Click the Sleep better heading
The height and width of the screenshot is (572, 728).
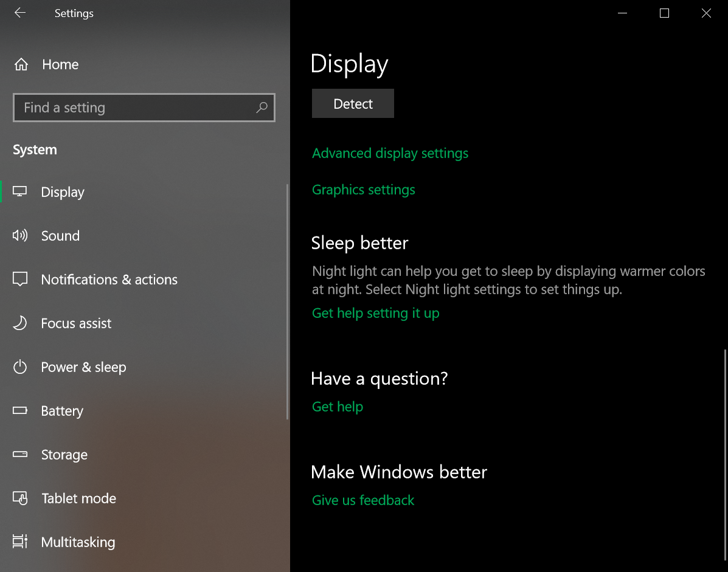click(x=360, y=243)
